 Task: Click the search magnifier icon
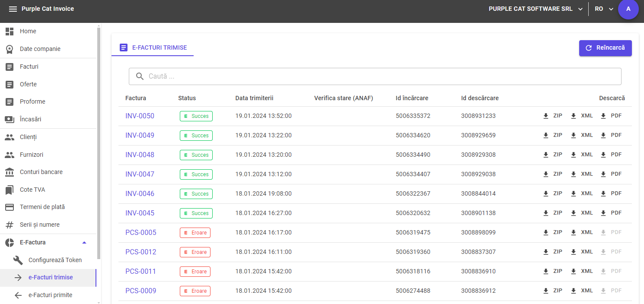(x=140, y=76)
